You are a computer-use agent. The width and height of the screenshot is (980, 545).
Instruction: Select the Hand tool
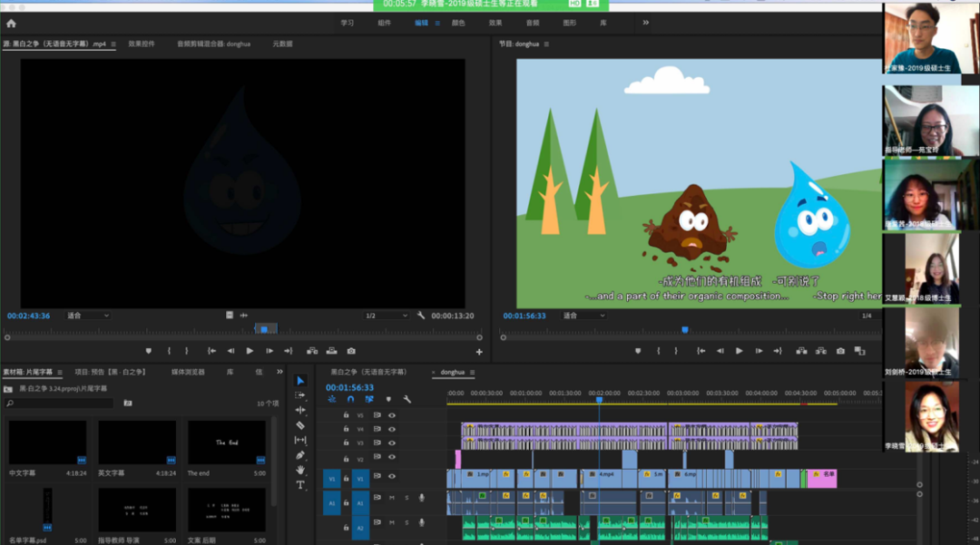click(300, 470)
